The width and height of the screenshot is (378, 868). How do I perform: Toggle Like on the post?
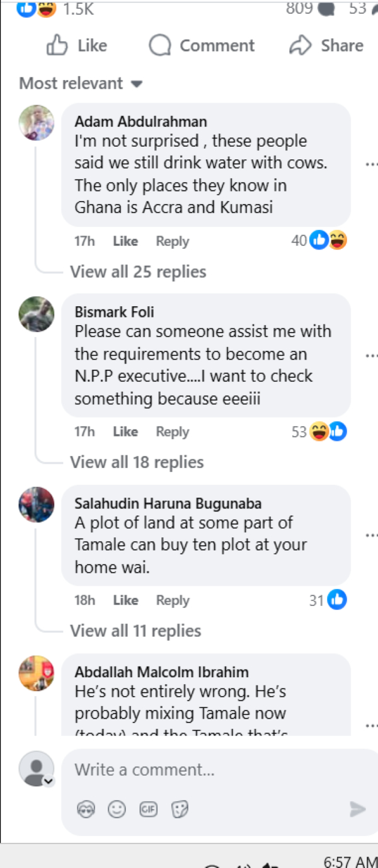click(x=77, y=45)
